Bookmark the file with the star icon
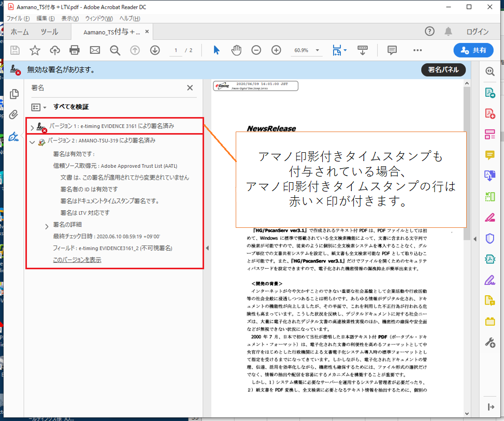Screen dimensions: 504x421 35,50
